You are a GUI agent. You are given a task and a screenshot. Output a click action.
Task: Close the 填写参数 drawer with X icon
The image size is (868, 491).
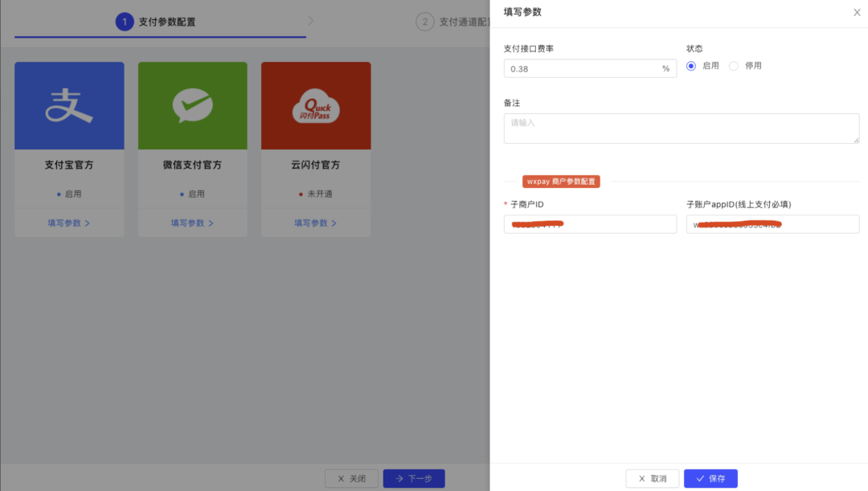(x=857, y=13)
